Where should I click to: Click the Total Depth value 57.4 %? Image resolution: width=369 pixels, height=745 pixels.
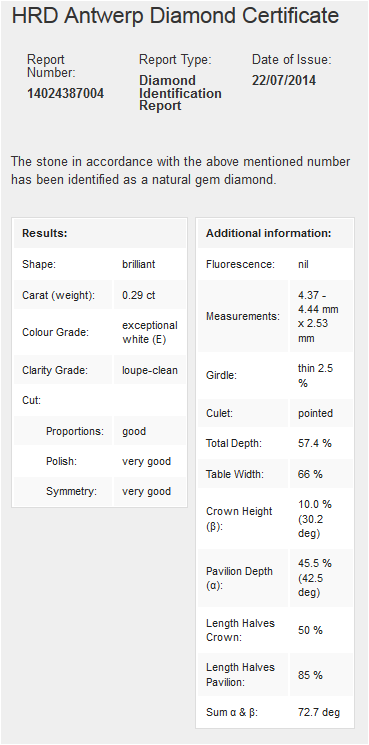coord(314,443)
